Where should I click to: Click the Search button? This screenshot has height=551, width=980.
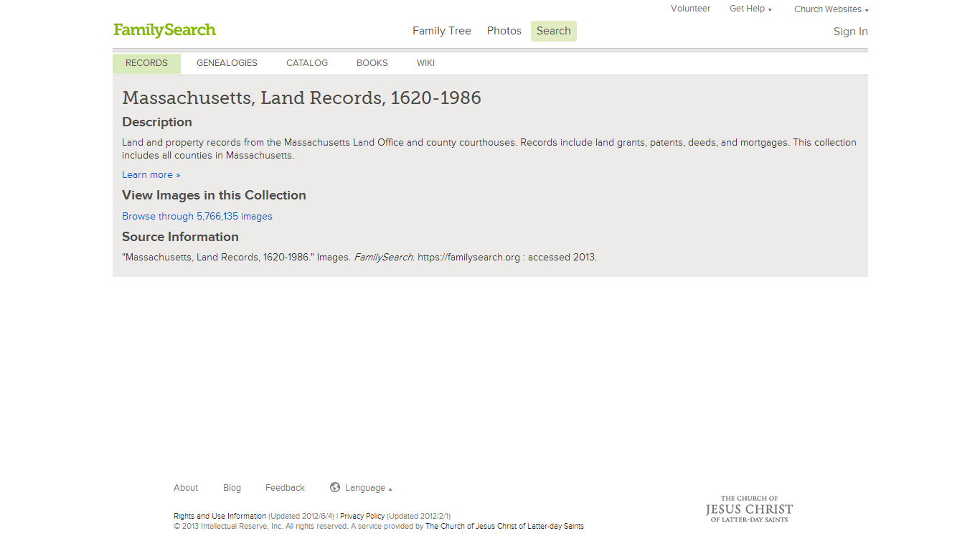point(553,31)
